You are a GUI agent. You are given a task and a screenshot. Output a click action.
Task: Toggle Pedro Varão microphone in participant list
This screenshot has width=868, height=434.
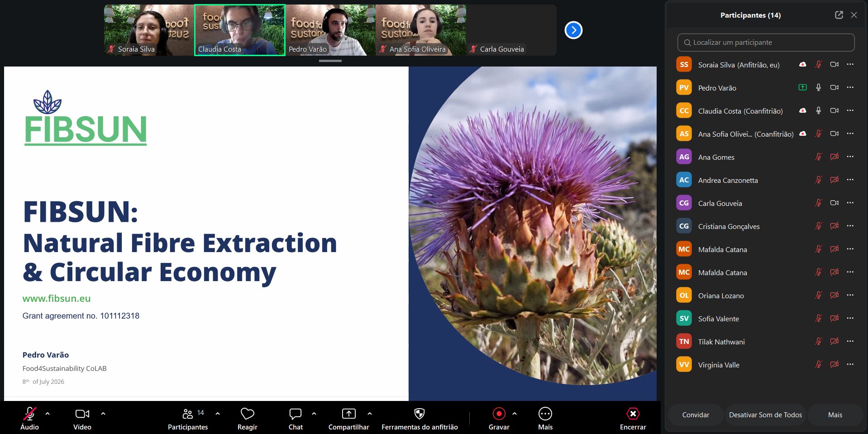coord(818,88)
